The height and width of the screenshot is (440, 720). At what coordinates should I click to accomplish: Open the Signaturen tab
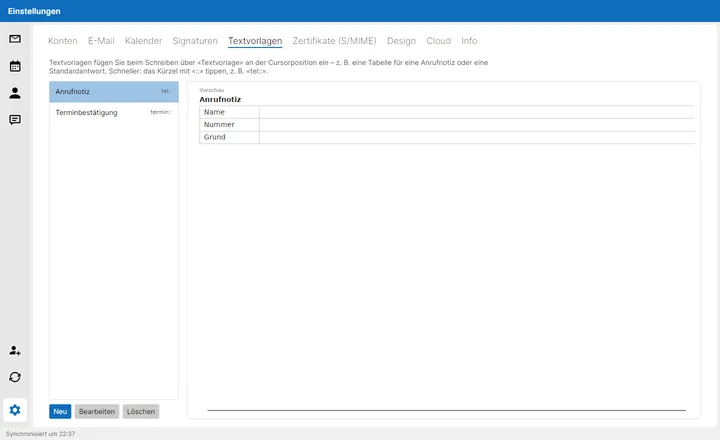click(x=195, y=41)
